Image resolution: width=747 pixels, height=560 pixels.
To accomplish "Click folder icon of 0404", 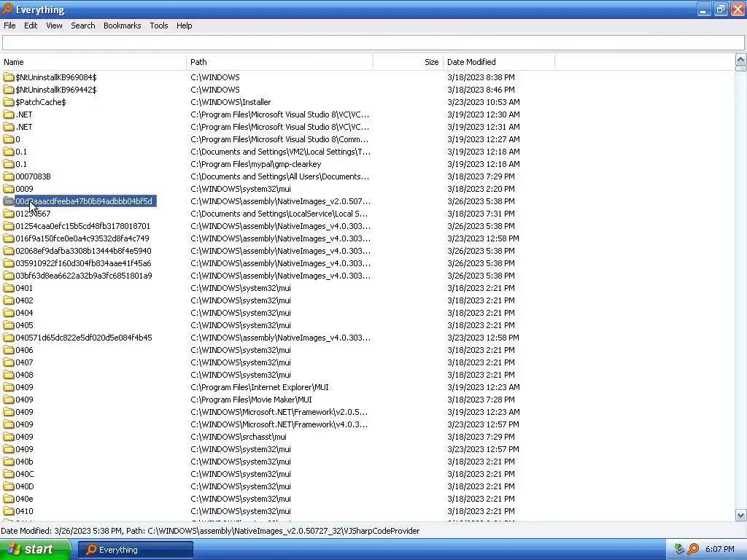I will pos(9,312).
